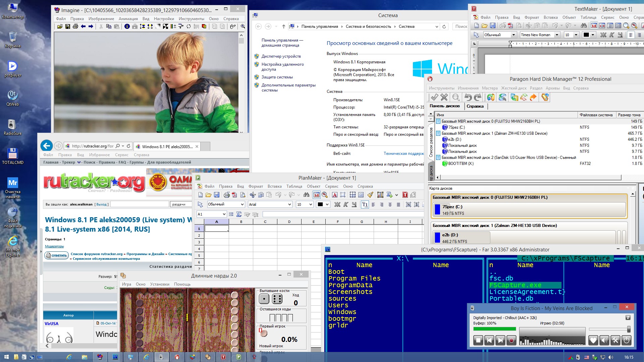
Task: Show image info in Imagine (i icon)
Action: 127,26
